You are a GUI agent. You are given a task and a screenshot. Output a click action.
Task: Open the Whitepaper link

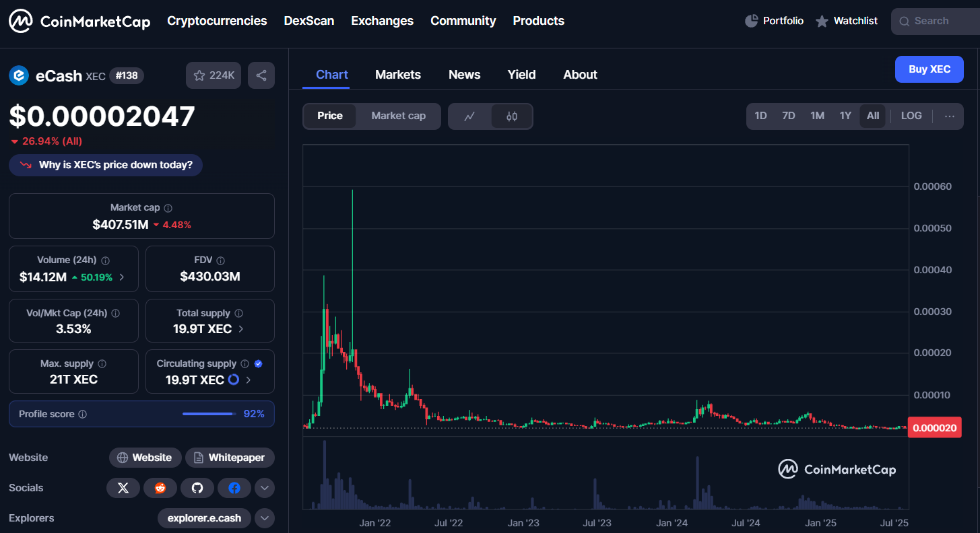pyautogui.click(x=230, y=458)
